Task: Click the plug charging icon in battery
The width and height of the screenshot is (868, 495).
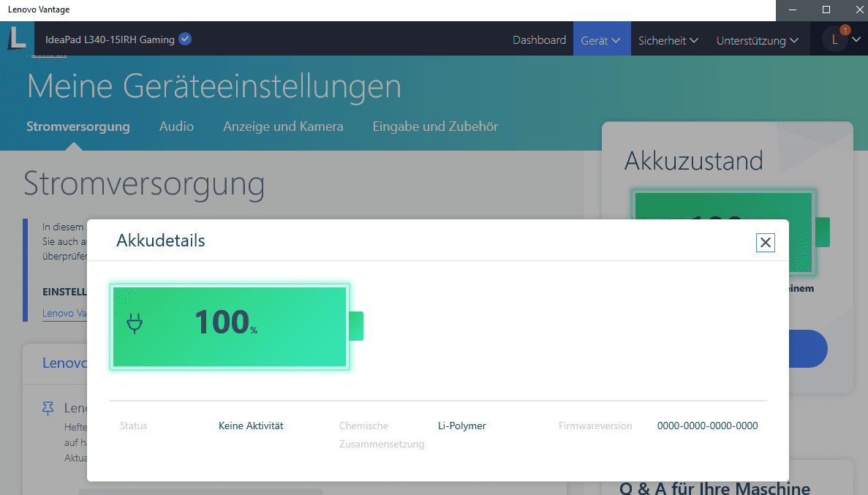Action: tap(135, 322)
